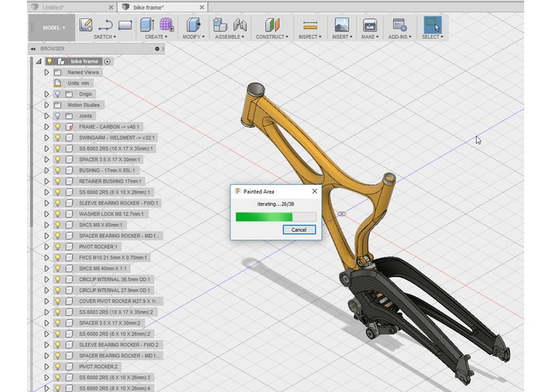Choose the sketch Line tool icon
The image size is (552, 392).
pos(106,25)
